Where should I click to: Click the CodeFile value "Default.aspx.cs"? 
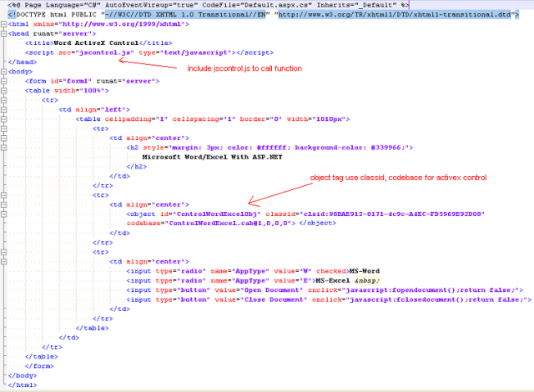(275, 5)
